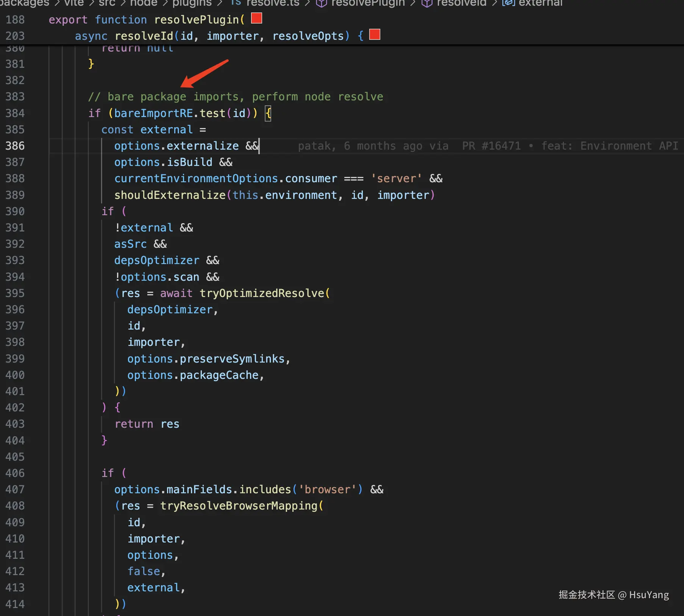Click 'tryResolveBrowserMapping' function call
Viewport: 684px width, 616px height.
(239, 506)
